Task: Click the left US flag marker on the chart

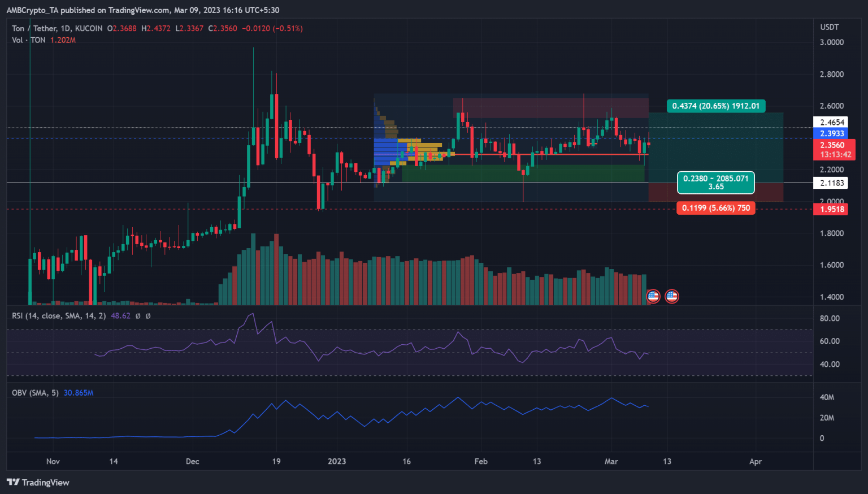Action: [x=653, y=296]
